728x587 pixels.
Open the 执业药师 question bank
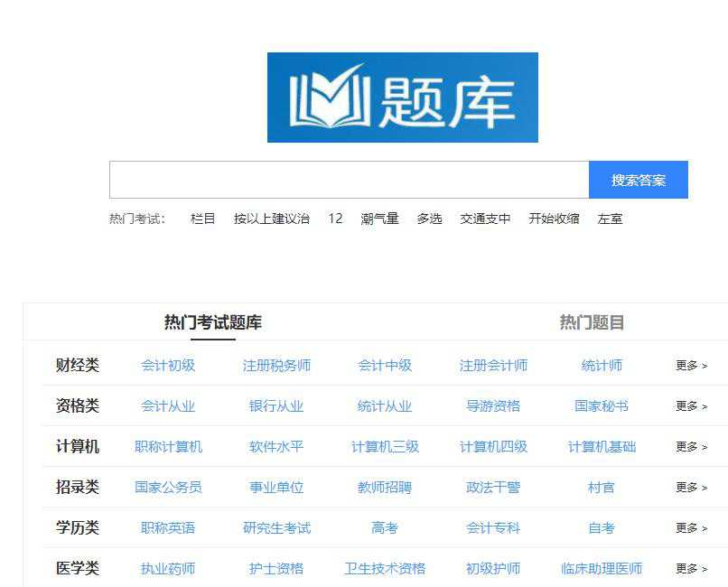168,568
